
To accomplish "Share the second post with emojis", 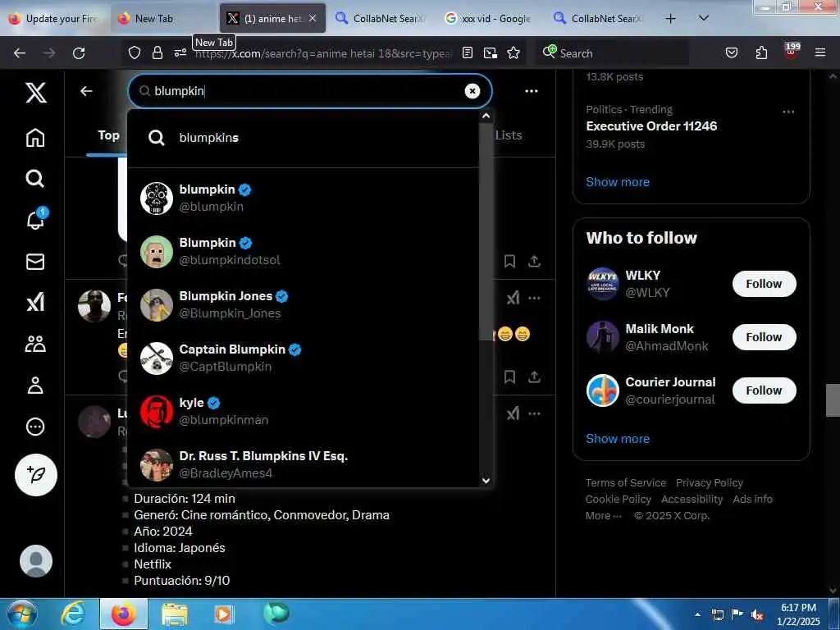I will [534, 377].
